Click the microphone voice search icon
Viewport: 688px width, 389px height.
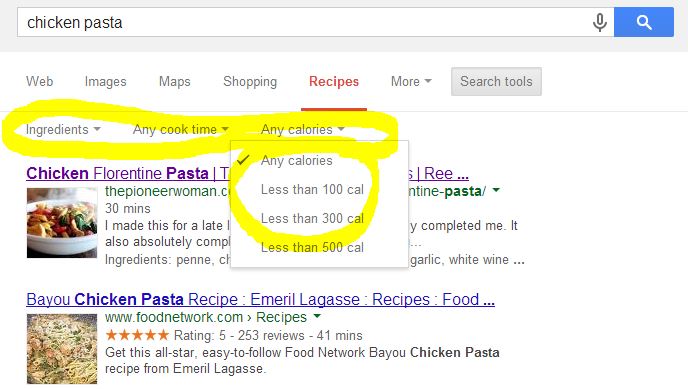tap(599, 22)
